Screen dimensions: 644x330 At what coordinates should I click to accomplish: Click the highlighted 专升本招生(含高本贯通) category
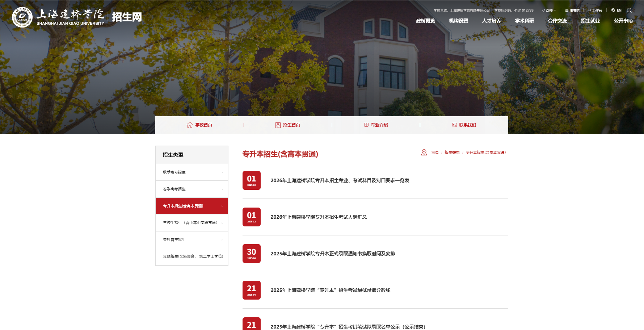click(x=191, y=206)
